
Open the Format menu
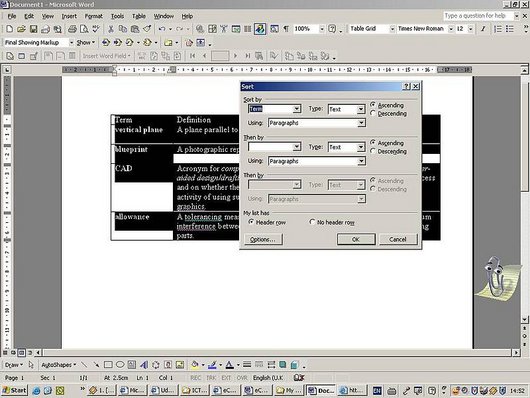94,16
